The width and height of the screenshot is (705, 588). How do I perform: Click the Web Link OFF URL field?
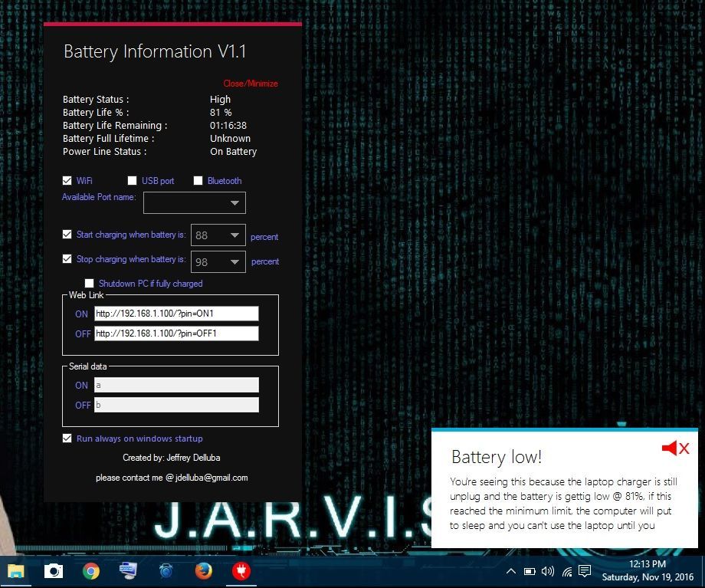(176, 333)
